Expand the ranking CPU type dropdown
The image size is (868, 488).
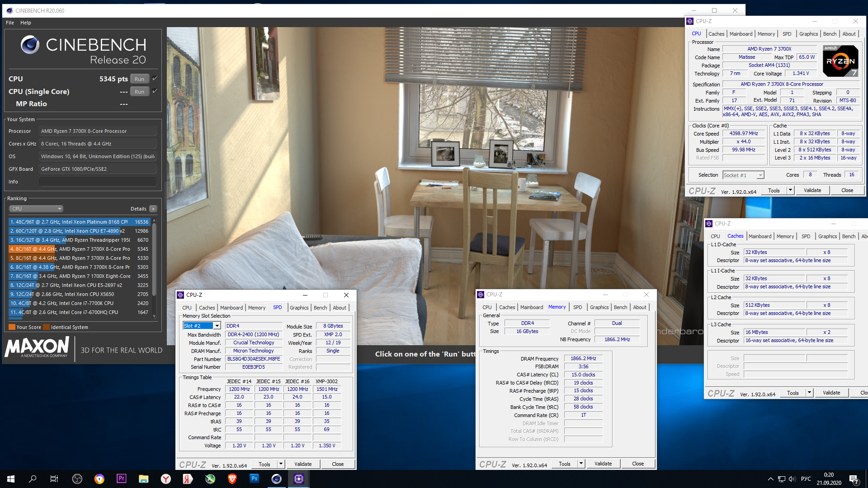click(36, 209)
